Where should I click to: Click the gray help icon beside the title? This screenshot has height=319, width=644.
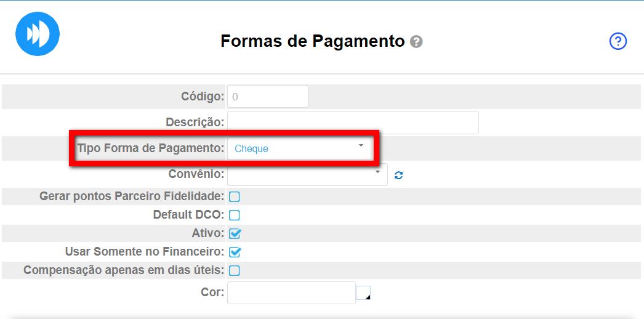(416, 42)
